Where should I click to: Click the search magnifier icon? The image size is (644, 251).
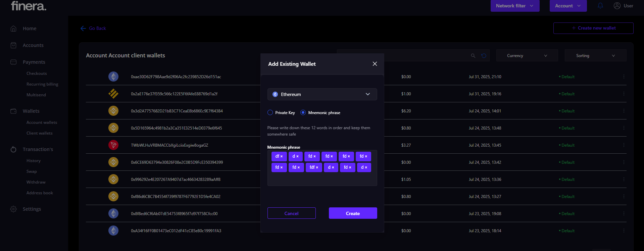(x=473, y=56)
